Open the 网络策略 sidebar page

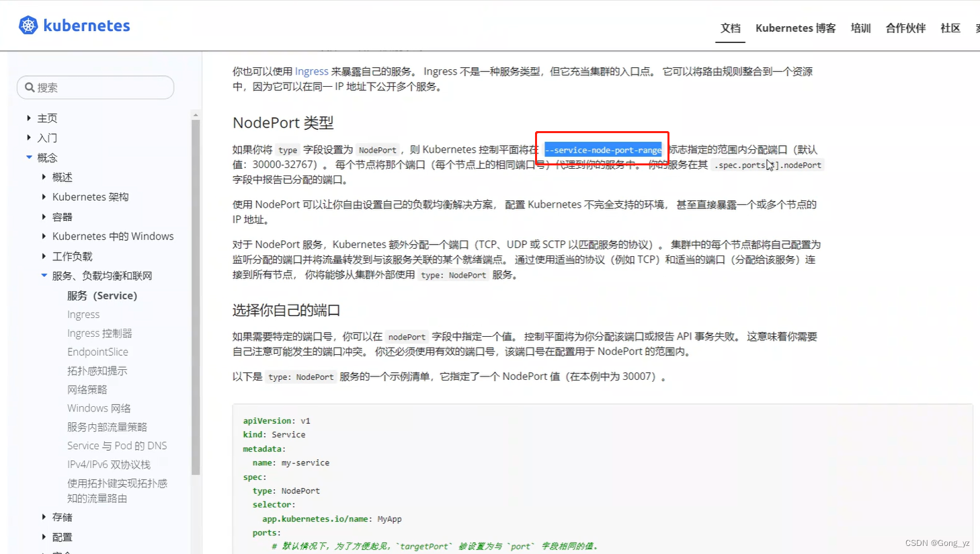point(87,389)
